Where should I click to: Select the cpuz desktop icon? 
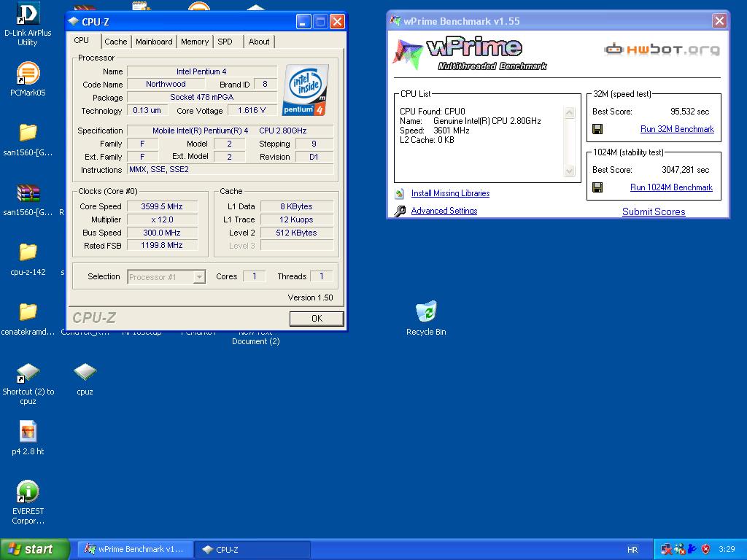pos(85,372)
